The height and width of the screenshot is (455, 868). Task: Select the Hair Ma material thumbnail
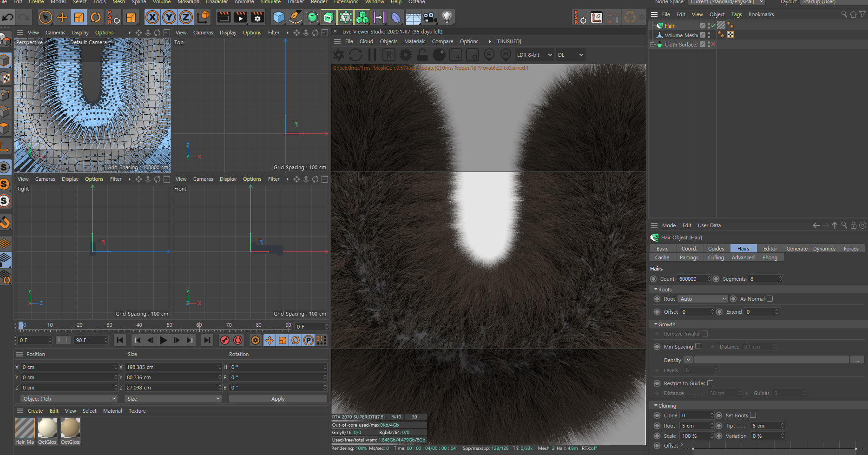pyautogui.click(x=25, y=428)
